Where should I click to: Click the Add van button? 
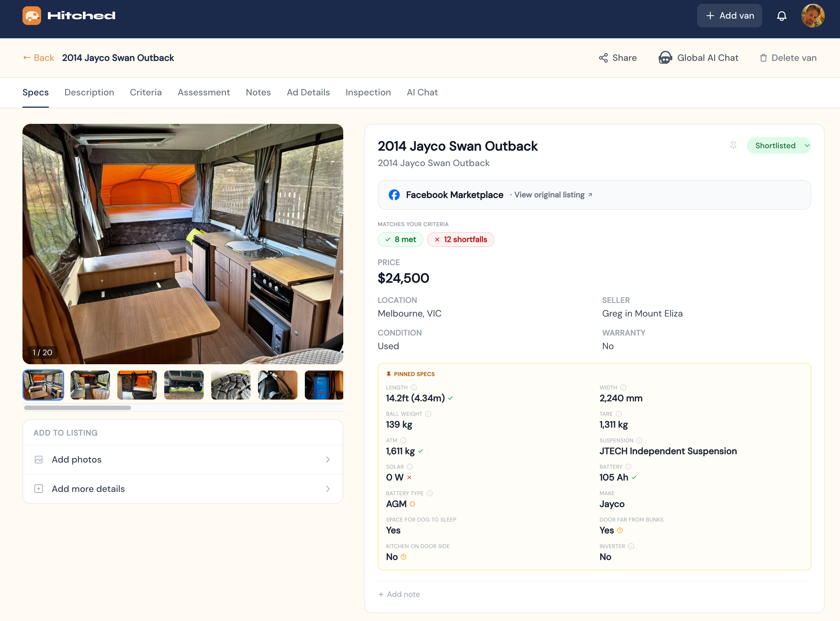(x=729, y=16)
